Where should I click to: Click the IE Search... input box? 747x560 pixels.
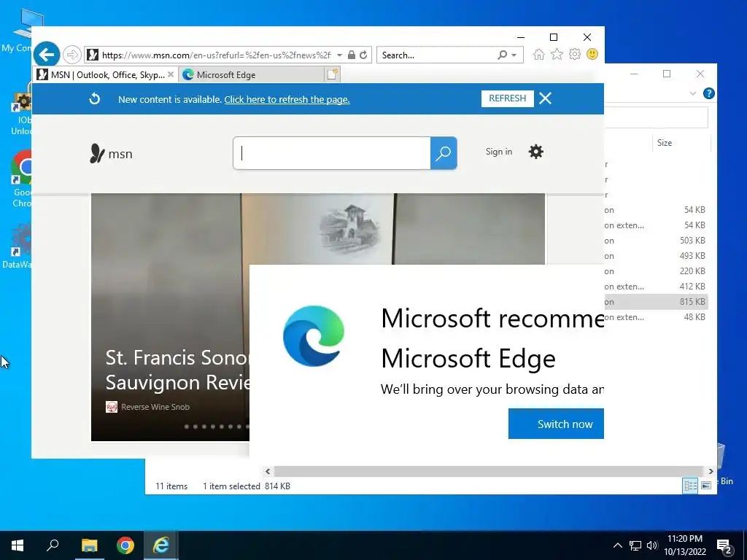tap(436, 55)
